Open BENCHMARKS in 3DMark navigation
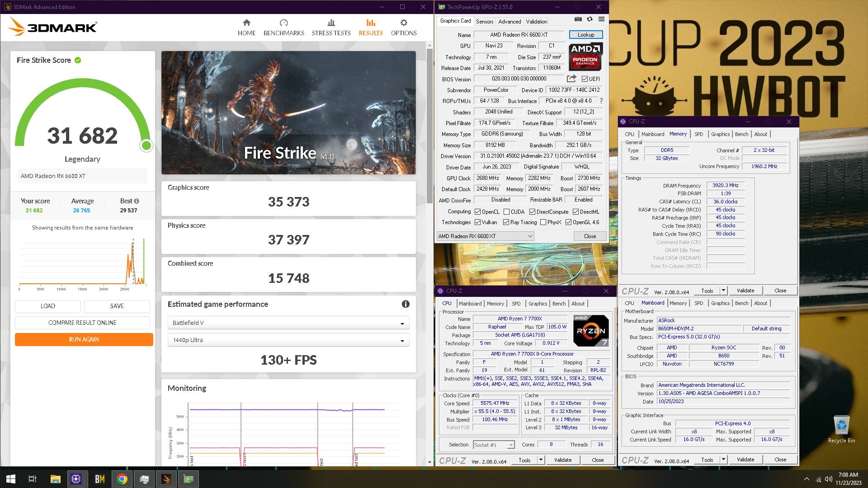 coord(283,28)
